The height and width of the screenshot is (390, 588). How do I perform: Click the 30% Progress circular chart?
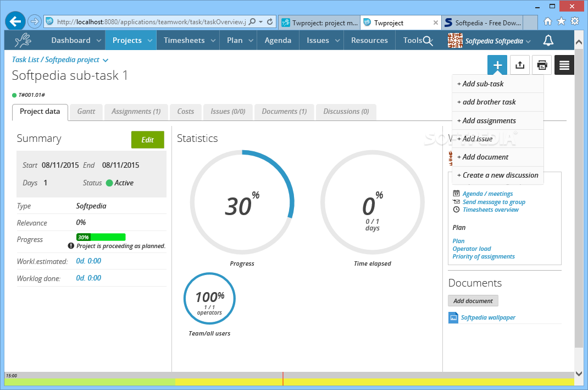[242, 202]
